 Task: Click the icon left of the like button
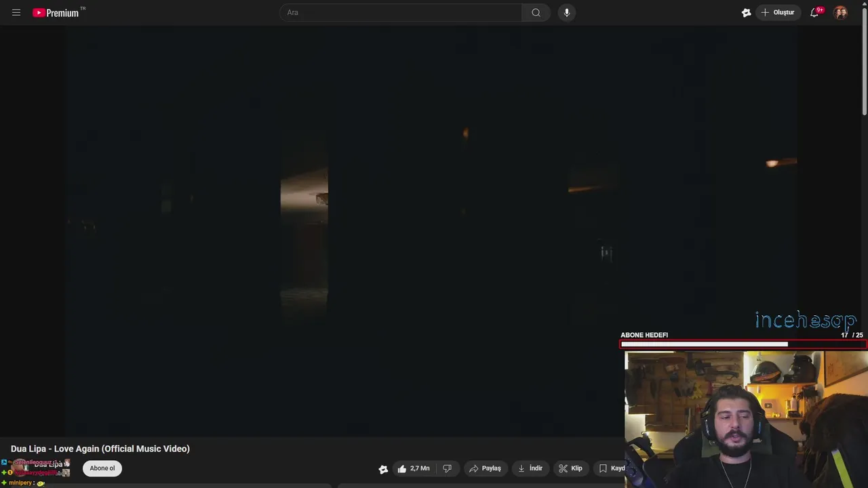click(383, 469)
